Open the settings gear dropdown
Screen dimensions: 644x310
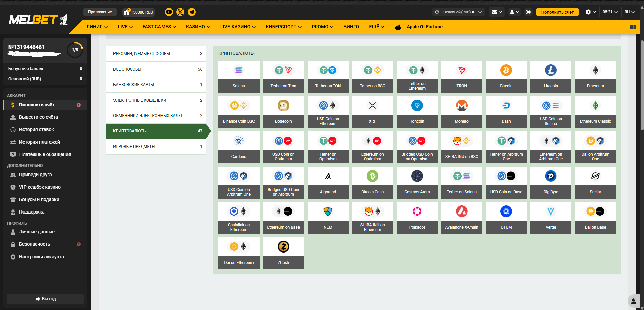[591, 12]
